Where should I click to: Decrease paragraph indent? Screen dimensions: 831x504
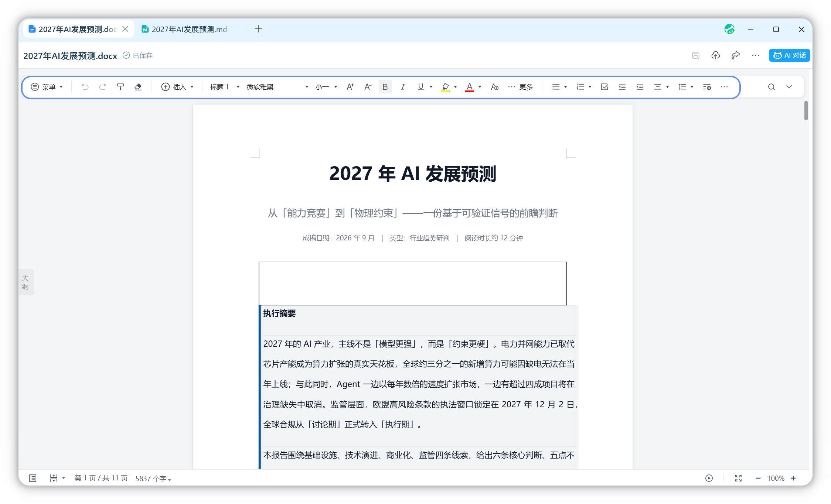[x=622, y=87]
